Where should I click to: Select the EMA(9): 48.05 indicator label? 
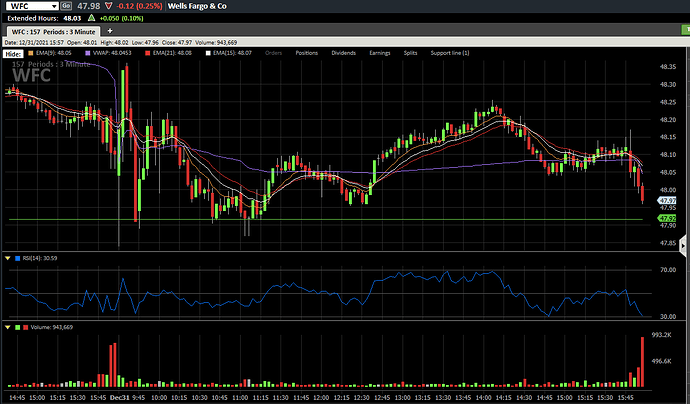pos(54,53)
